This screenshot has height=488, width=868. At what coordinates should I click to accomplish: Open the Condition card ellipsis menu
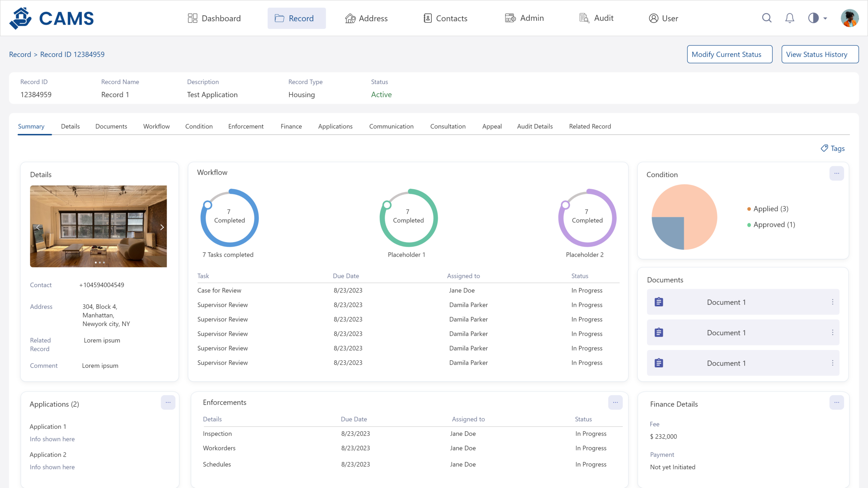point(836,174)
